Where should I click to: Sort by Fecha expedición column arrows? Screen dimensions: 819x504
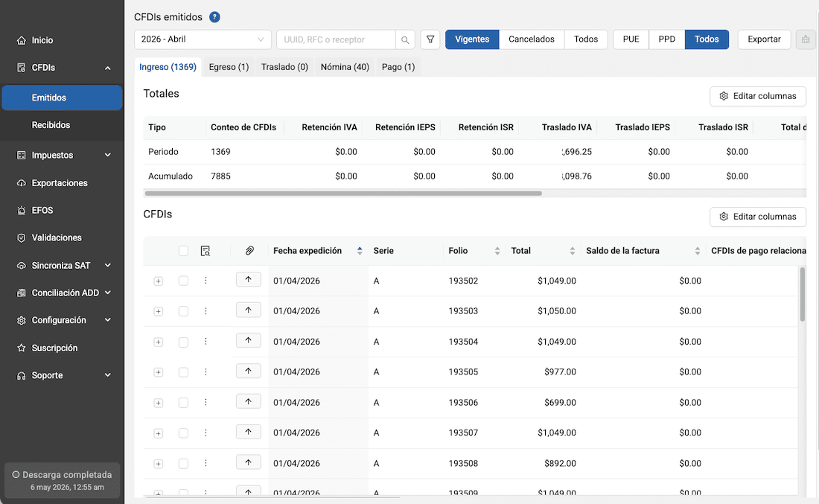(x=360, y=251)
